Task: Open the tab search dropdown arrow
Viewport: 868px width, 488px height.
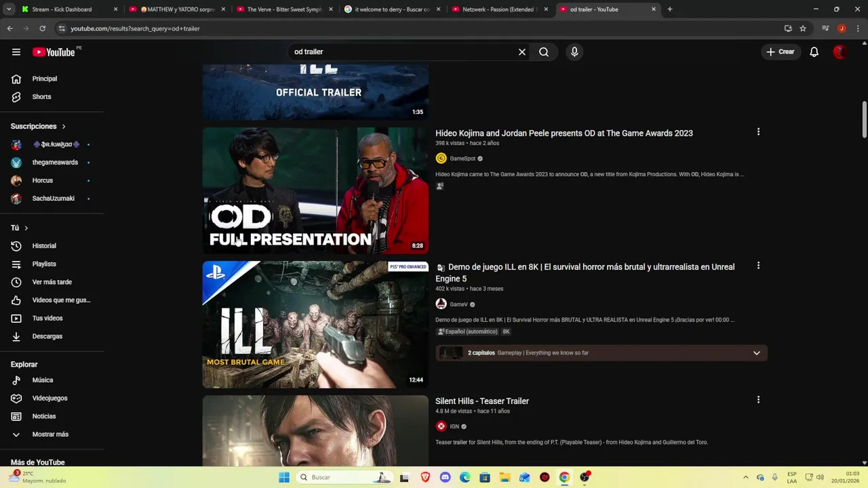Action: [x=9, y=9]
